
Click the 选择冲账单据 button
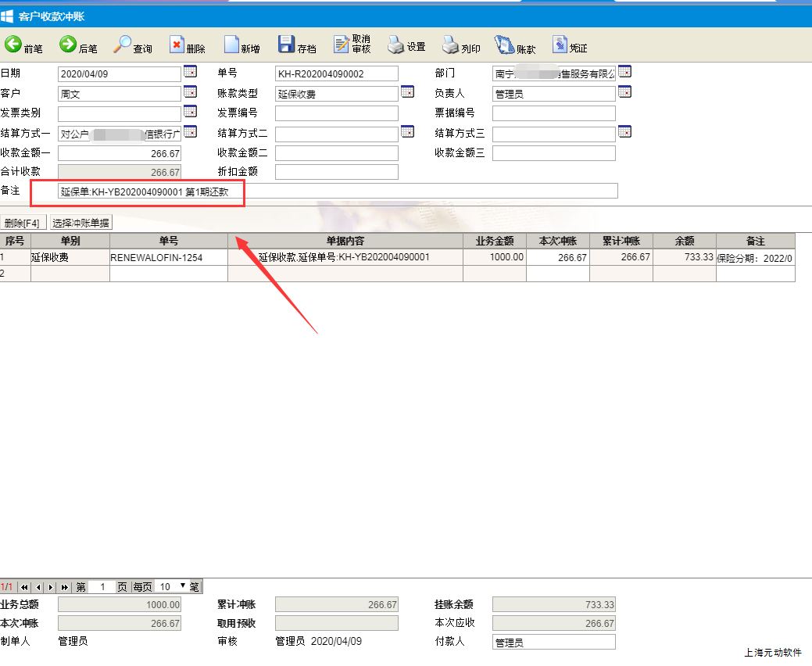(x=81, y=223)
